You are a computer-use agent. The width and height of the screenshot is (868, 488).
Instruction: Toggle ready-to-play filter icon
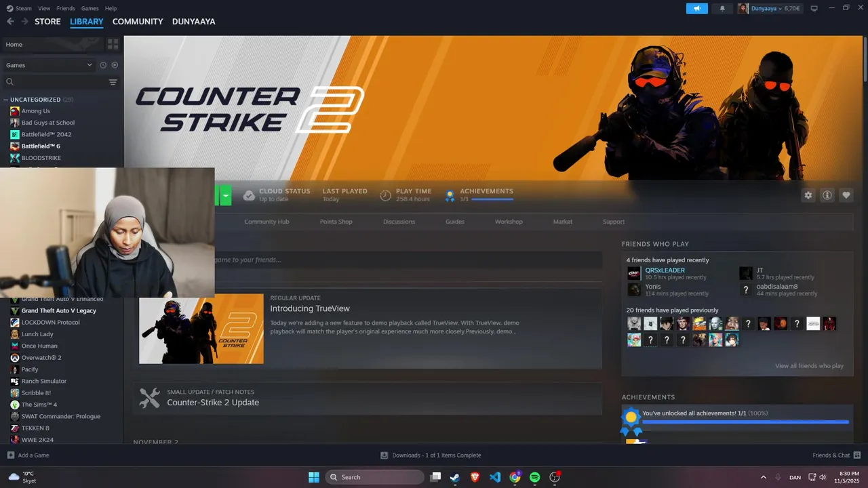pos(115,65)
